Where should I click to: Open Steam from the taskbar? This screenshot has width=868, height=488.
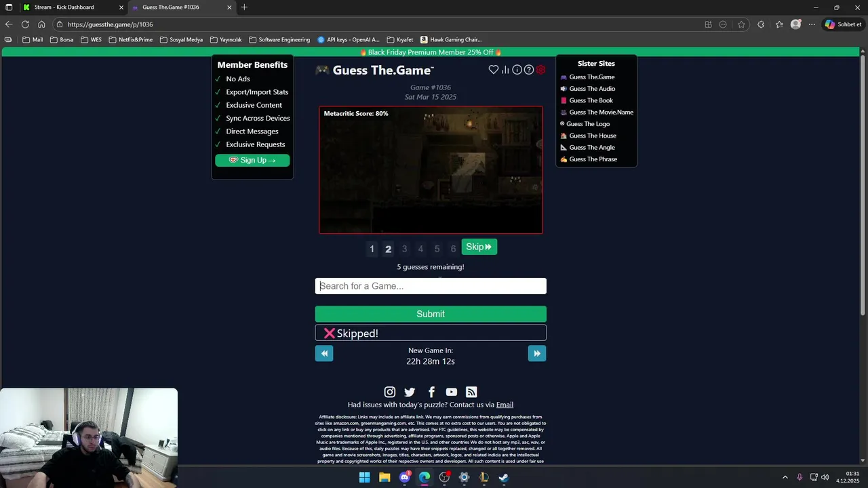point(504,477)
